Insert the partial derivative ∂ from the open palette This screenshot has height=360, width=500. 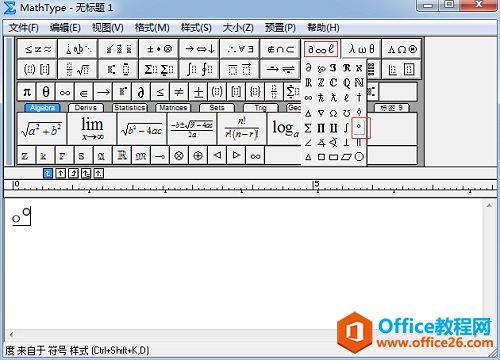click(308, 68)
